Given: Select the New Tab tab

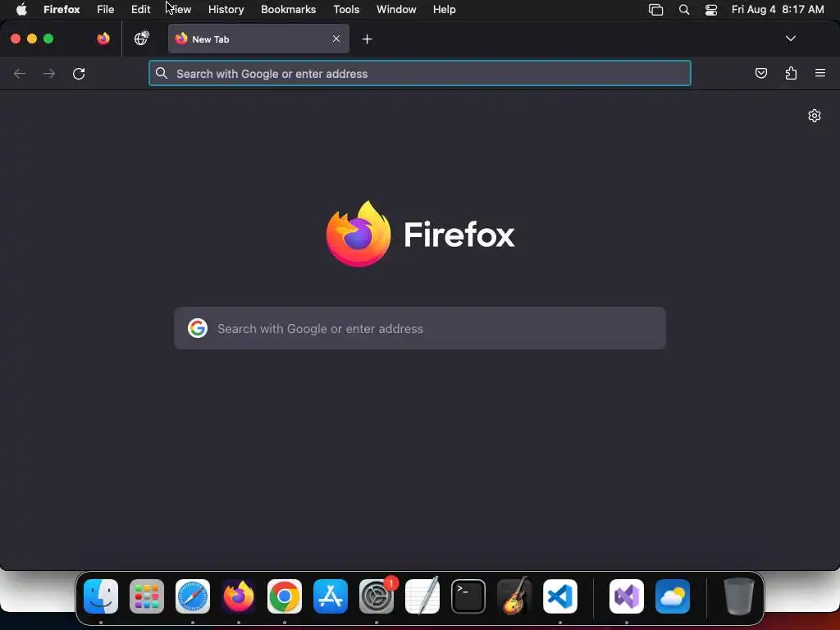Looking at the screenshot, I should pos(258,39).
